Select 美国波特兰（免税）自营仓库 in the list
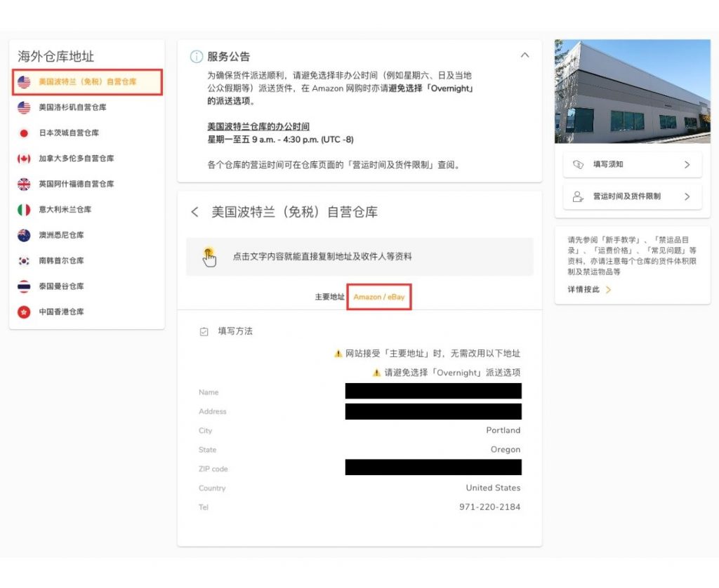 pos(87,82)
